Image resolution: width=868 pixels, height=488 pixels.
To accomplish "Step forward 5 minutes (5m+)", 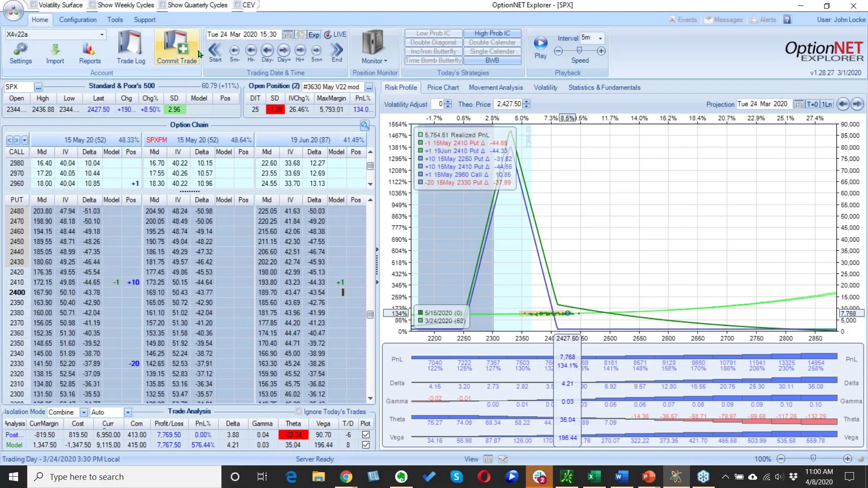I will click(316, 52).
